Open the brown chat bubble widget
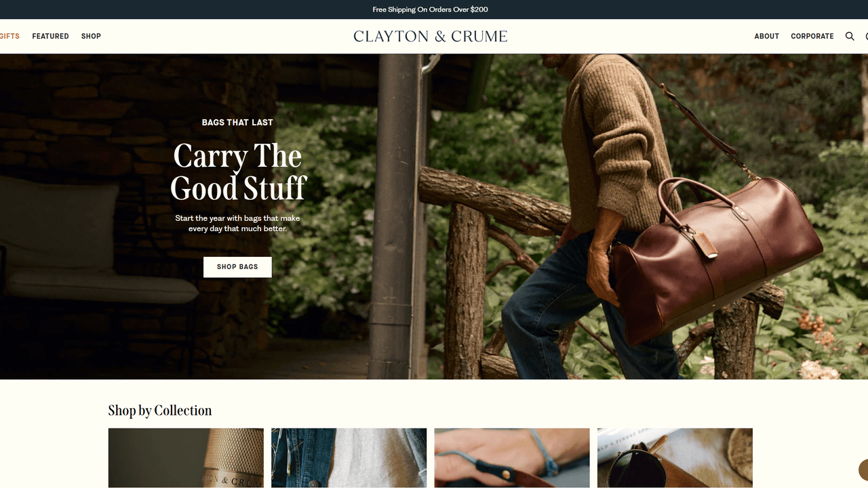Image resolution: width=868 pixels, height=488 pixels. [863, 470]
